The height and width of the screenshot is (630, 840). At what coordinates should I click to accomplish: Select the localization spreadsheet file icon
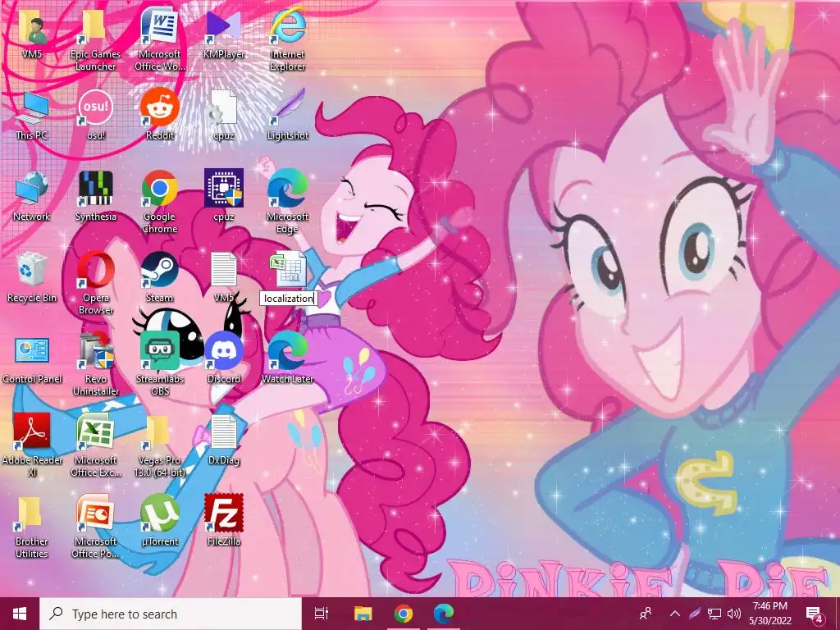click(x=288, y=270)
